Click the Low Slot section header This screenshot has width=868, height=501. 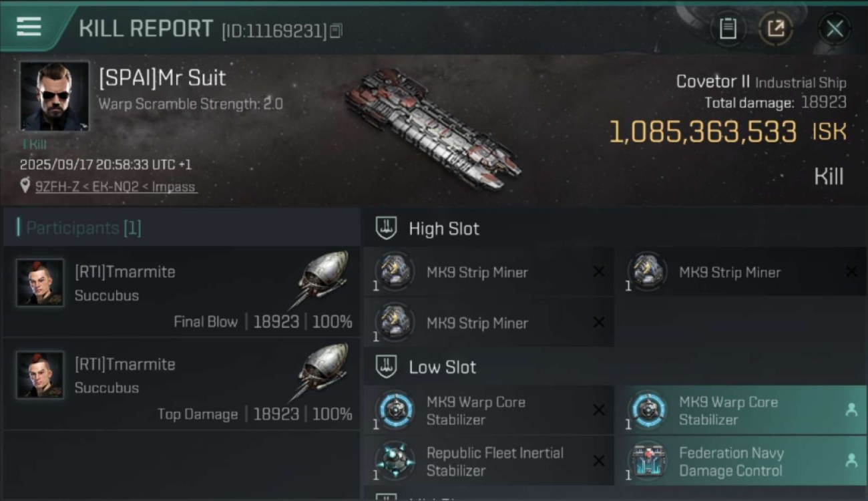tap(442, 367)
